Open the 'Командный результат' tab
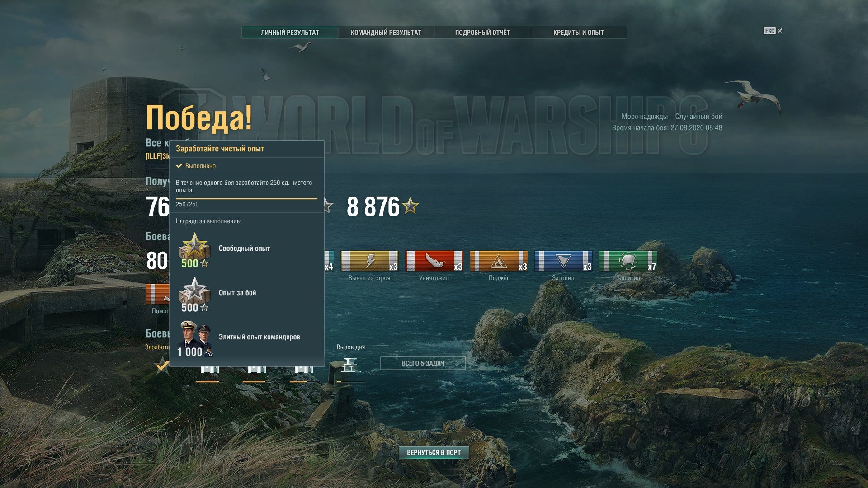Image resolution: width=868 pixels, height=488 pixels. (386, 33)
